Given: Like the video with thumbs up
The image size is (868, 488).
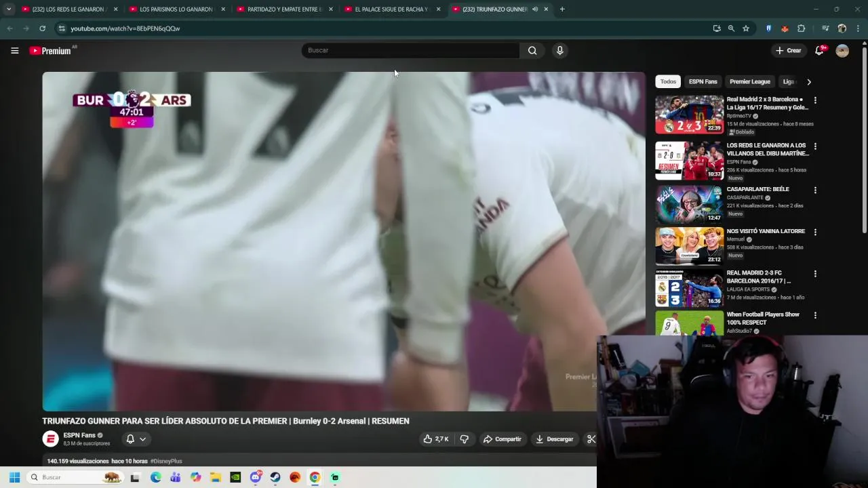Looking at the screenshot, I should coord(436,439).
